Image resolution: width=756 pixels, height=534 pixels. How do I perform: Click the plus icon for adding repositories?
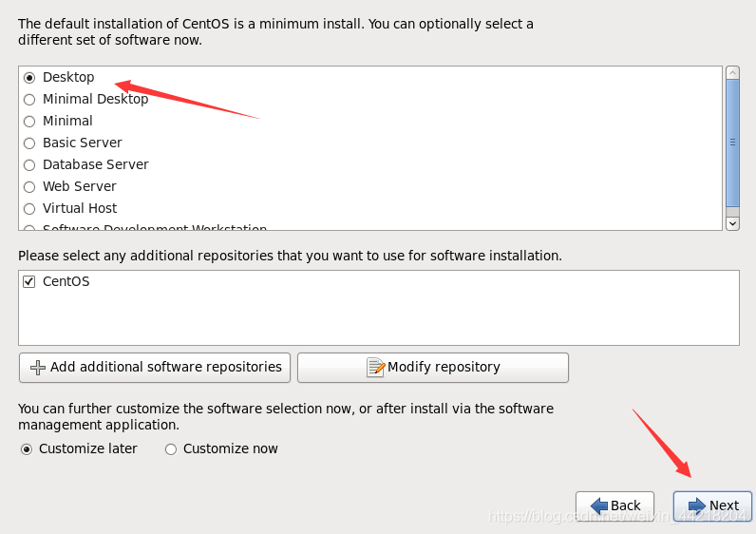coord(38,368)
